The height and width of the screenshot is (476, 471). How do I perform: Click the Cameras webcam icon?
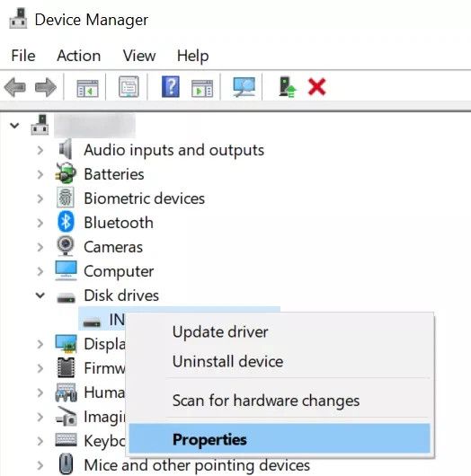point(66,246)
